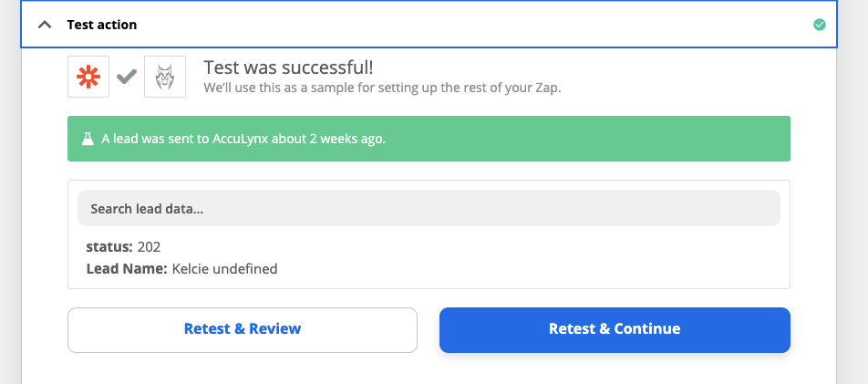Collapse the Test action section chevron

[x=45, y=25]
